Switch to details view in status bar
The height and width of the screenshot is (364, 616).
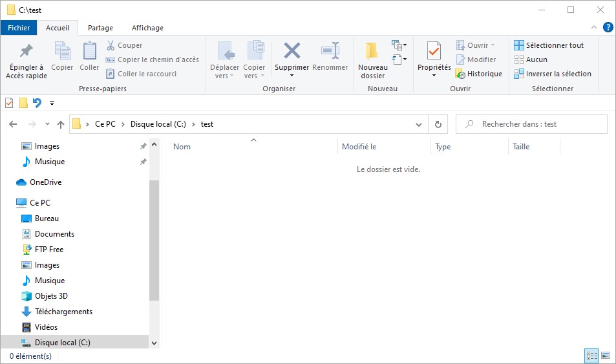(x=591, y=356)
